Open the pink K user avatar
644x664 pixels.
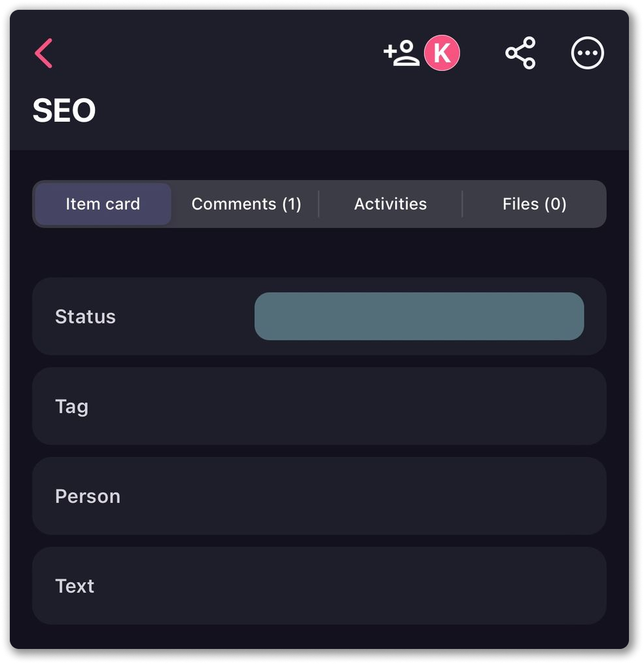coord(442,53)
